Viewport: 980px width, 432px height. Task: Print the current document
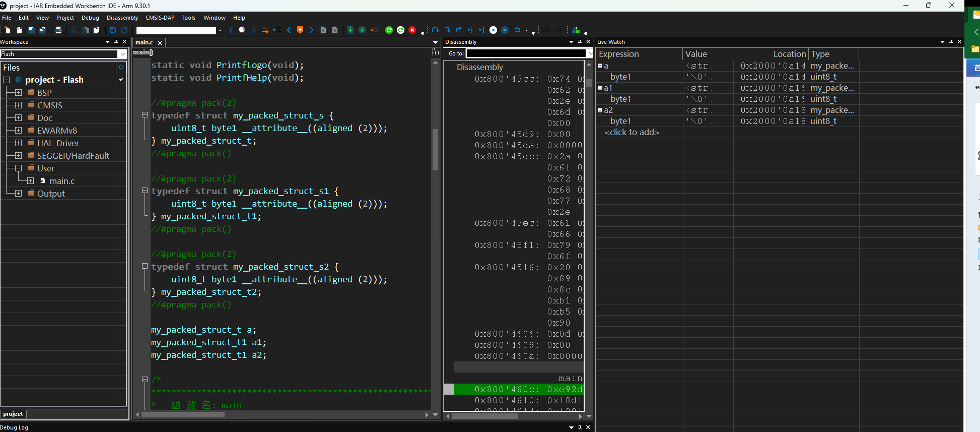[x=58, y=30]
